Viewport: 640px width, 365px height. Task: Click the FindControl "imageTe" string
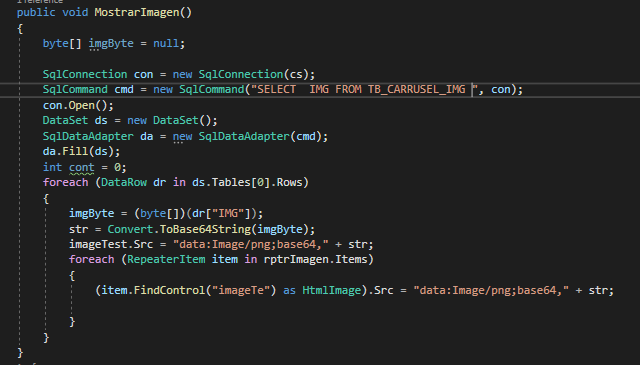(x=240, y=290)
